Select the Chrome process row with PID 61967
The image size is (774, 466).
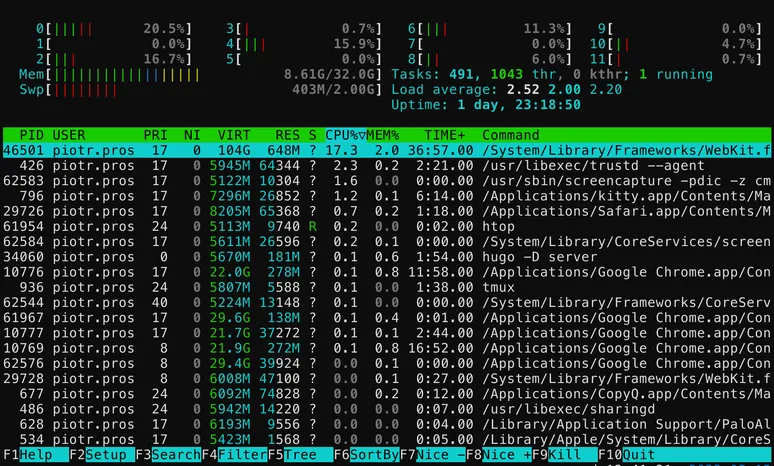[387, 318]
